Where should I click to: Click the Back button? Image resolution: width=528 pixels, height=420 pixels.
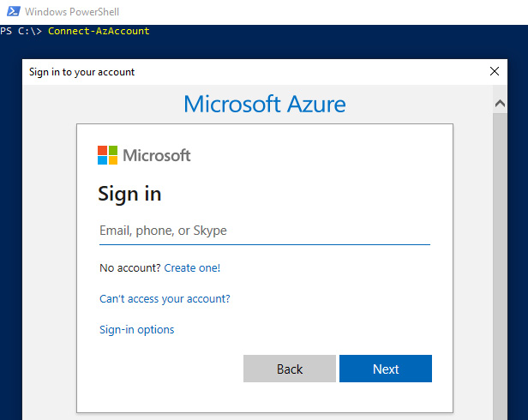pyautogui.click(x=290, y=369)
